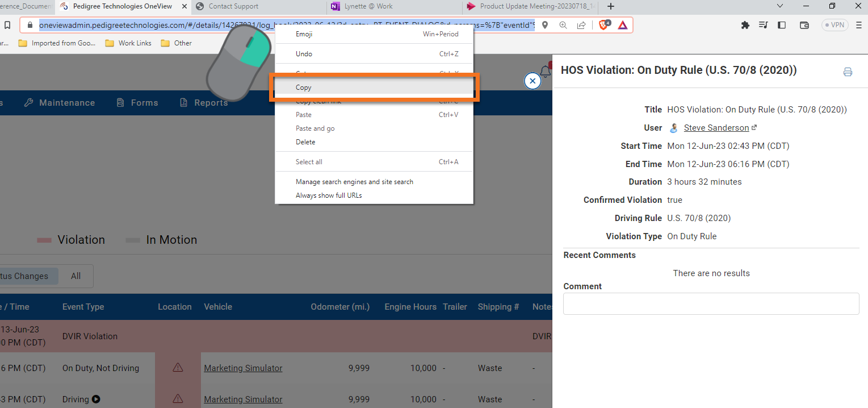Open the Brave Wallet icon
Image resolution: width=868 pixels, height=408 pixels.
point(804,25)
